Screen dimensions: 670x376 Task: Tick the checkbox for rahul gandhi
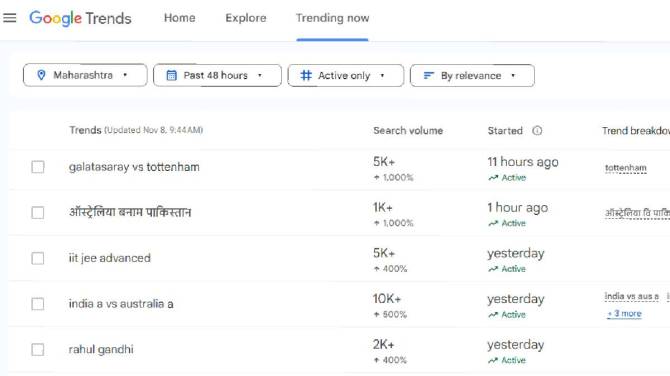point(38,350)
